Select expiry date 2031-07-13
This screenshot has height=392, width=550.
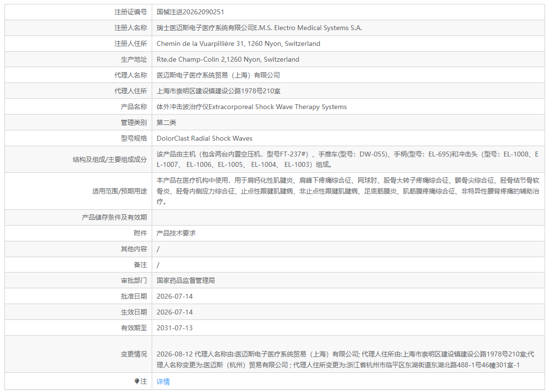[174, 328]
